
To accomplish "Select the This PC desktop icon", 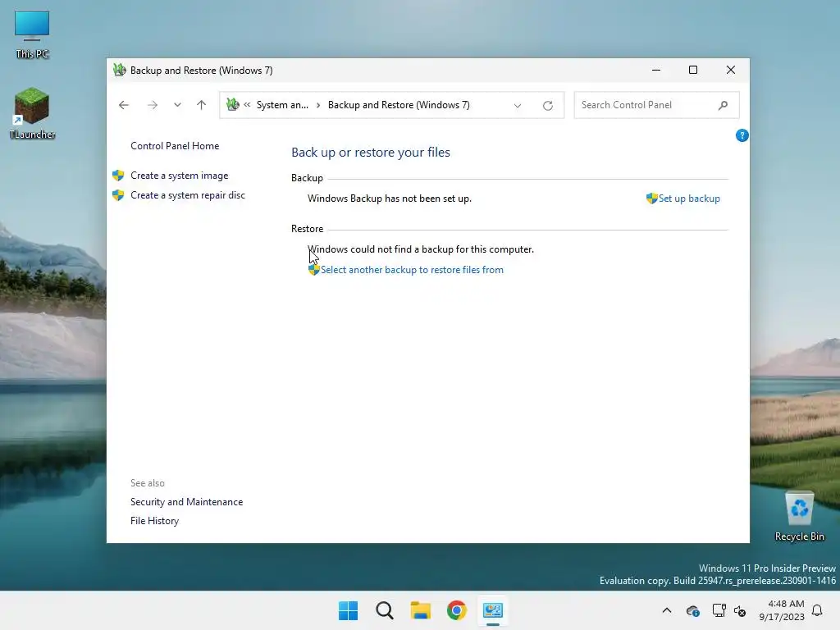I will pos(32,34).
